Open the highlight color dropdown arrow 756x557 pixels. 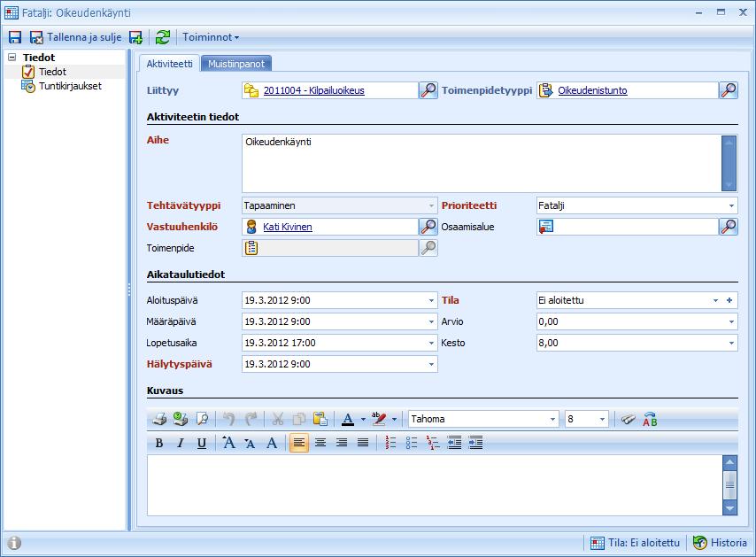[x=394, y=420]
